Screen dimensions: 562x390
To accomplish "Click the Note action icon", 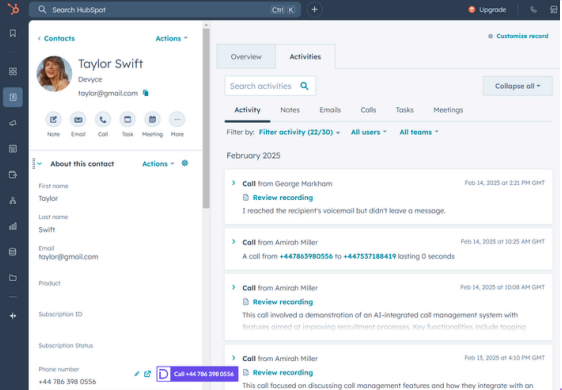I will click(53, 120).
